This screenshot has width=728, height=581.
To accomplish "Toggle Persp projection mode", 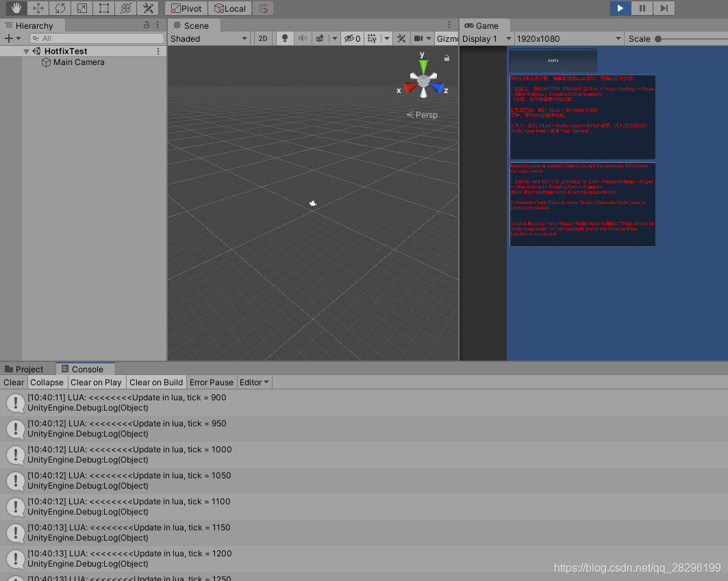I will coord(422,114).
